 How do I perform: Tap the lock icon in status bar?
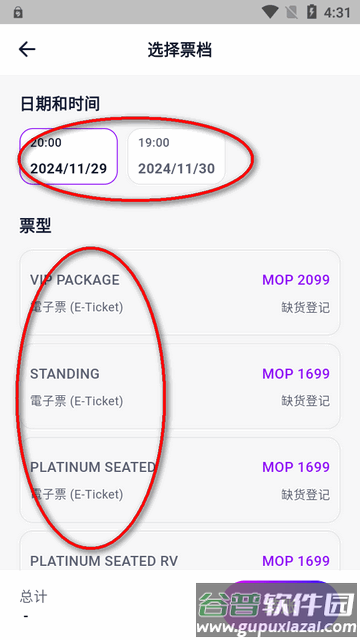(x=18, y=13)
